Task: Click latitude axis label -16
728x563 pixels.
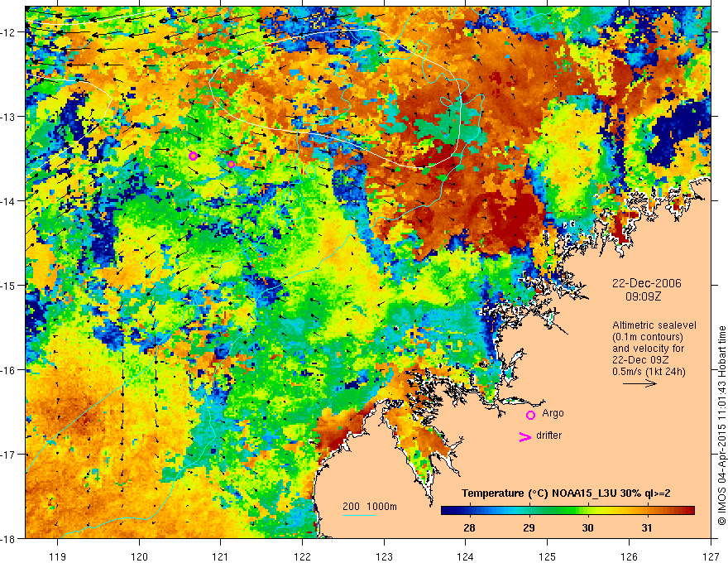Action: 9,370
